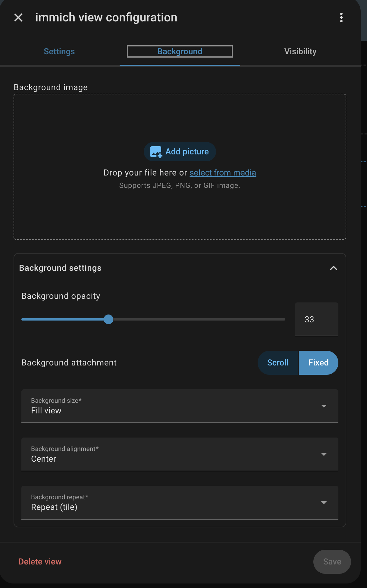Click the add picture image icon
The image size is (367, 588).
coord(156,152)
